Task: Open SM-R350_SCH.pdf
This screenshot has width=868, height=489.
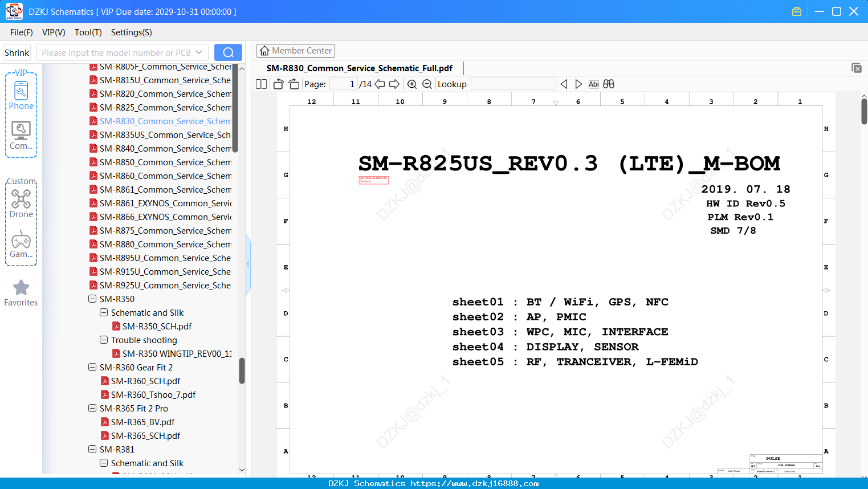Action: click(x=157, y=327)
